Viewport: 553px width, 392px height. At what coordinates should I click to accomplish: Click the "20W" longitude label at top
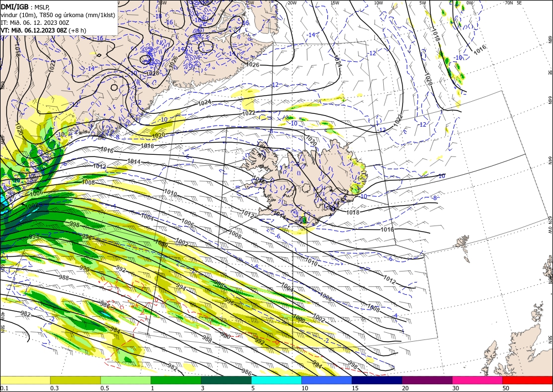pos(291,3)
